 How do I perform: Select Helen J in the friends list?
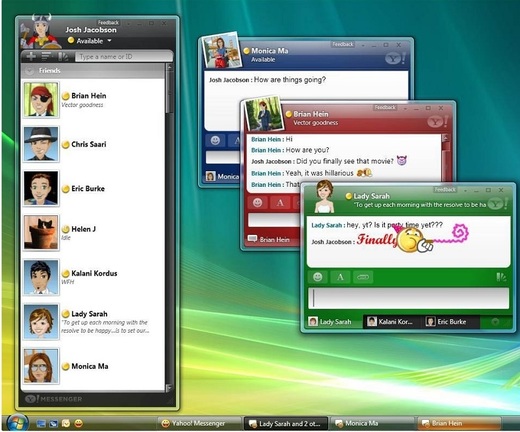point(93,232)
